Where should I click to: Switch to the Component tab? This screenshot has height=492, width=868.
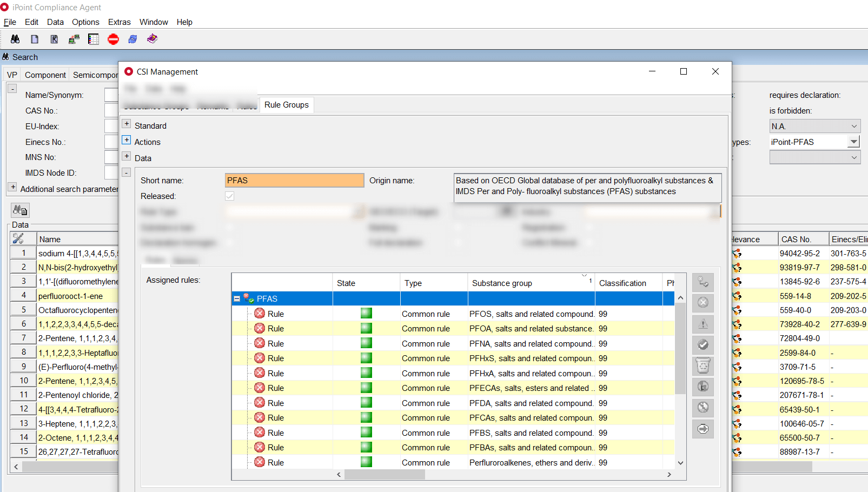45,75
